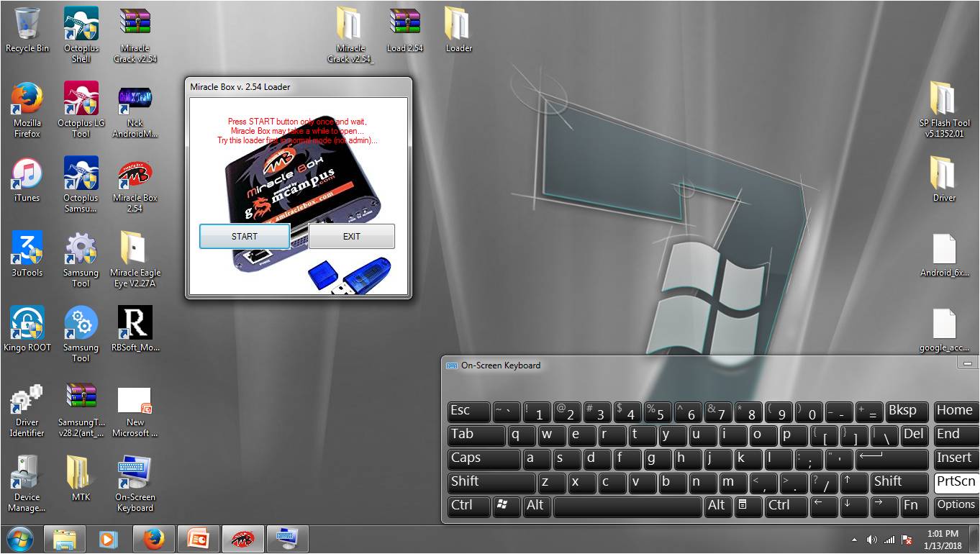Click EXIT in Miracle Box Loader

pos(351,236)
